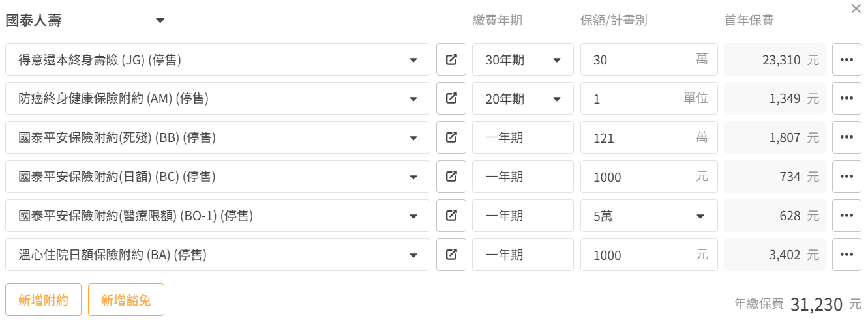Close the insurance plan panel
This screenshot has width=868, height=327.
coord(856,8)
